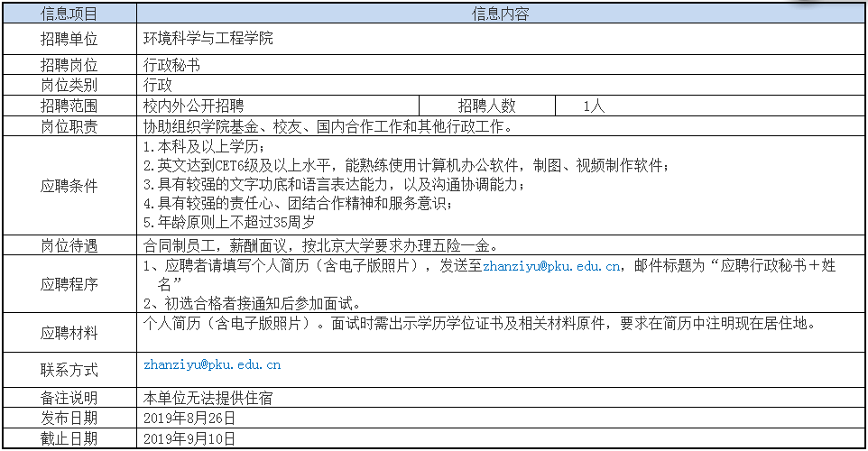Select the line 初选合格者接通知后参加面试
The image size is (868, 451).
point(253,303)
